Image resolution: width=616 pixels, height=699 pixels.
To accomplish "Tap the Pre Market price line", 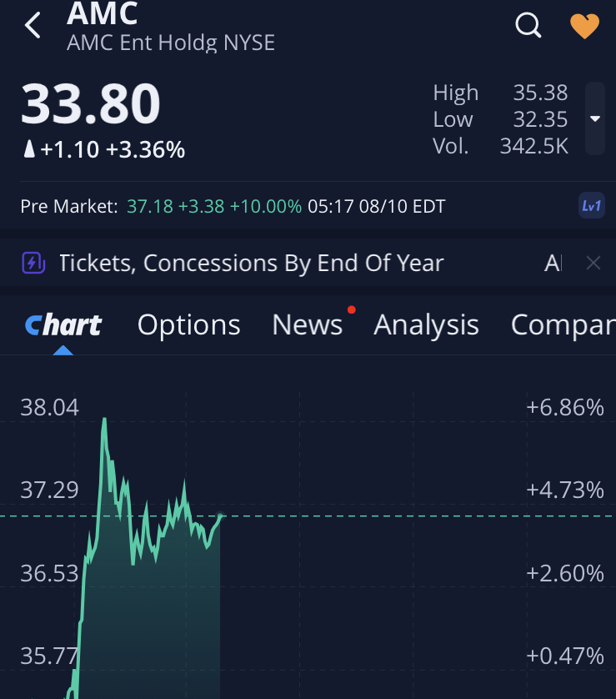I will click(233, 206).
